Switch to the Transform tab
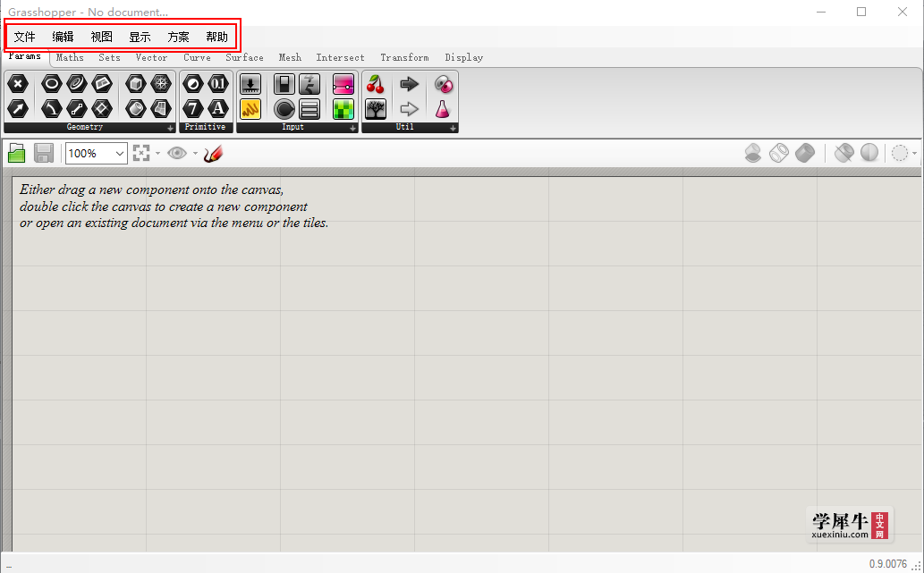This screenshot has width=924, height=573. (404, 58)
